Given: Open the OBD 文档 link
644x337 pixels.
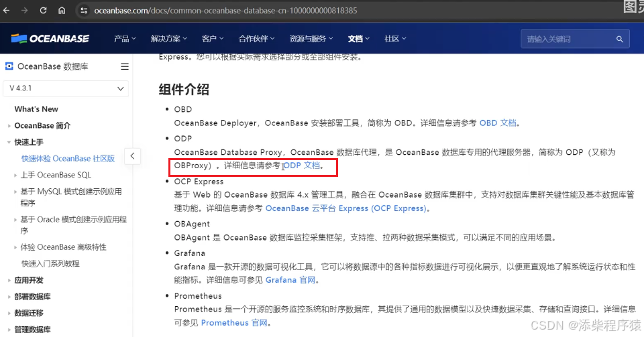Looking at the screenshot, I should [x=498, y=123].
